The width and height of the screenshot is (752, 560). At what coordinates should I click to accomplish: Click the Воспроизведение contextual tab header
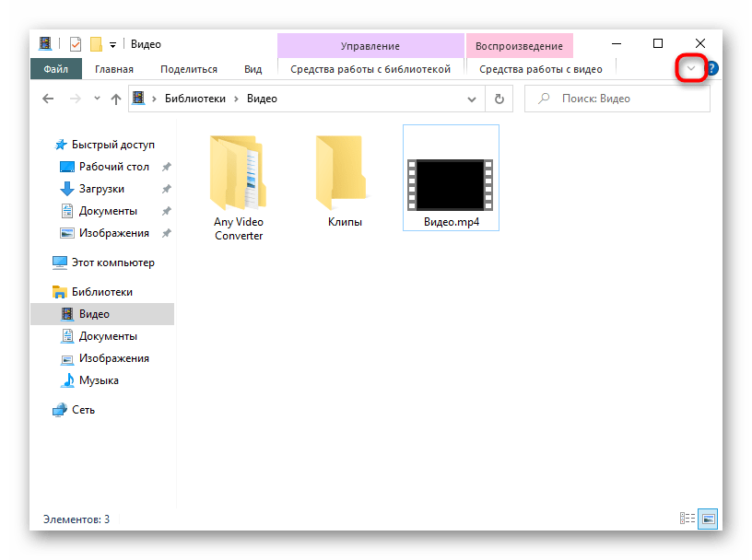click(519, 46)
